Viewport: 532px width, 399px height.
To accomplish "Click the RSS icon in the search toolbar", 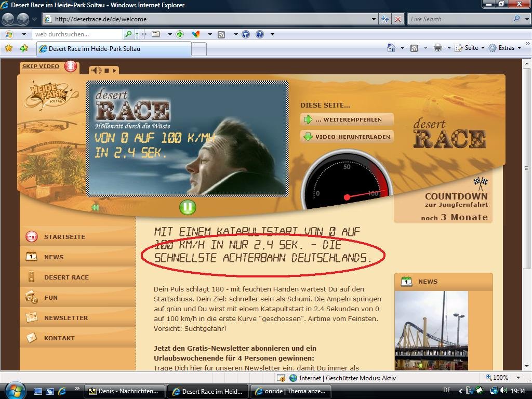I will click(x=221, y=34).
